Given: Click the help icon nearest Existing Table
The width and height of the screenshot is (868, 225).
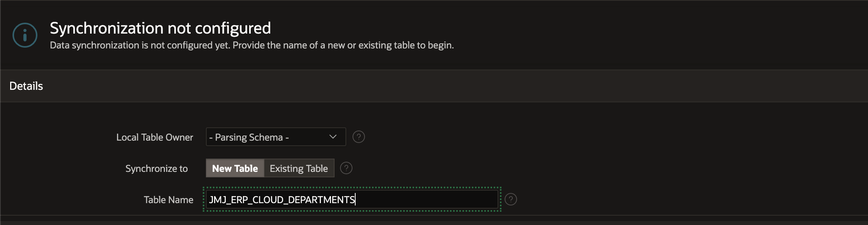Looking at the screenshot, I should coord(346,168).
